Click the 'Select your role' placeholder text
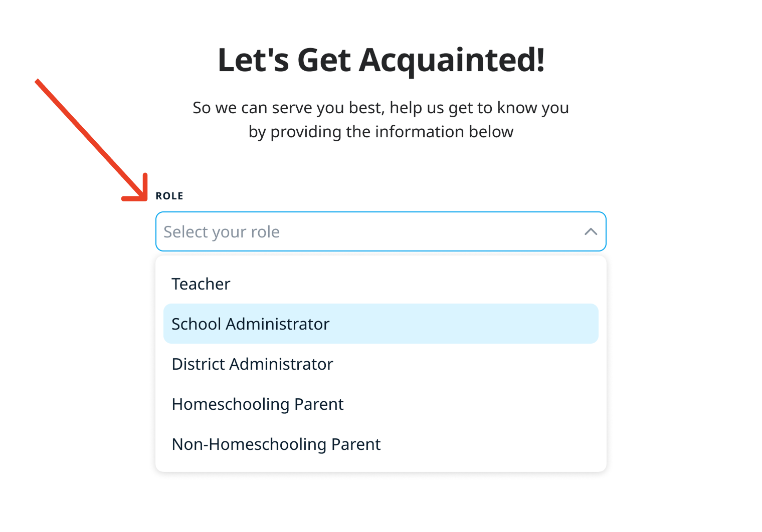This screenshot has width=762, height=532. tap(222, 232)
